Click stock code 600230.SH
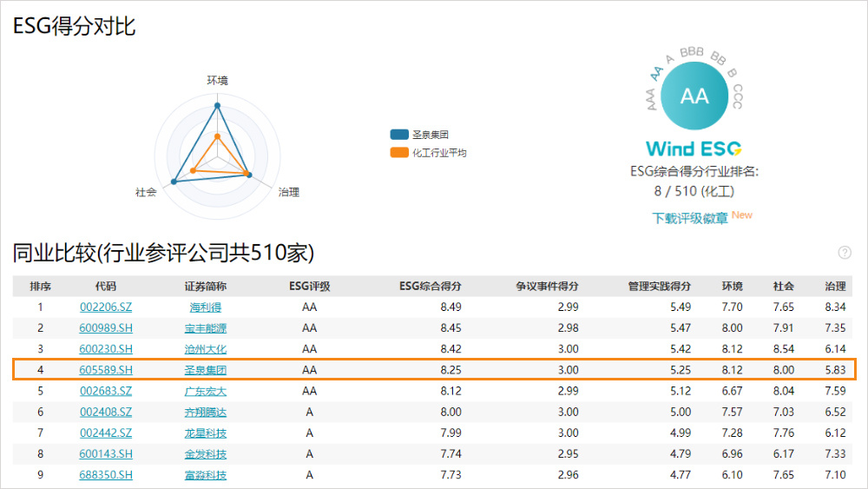 coord(106,349)
